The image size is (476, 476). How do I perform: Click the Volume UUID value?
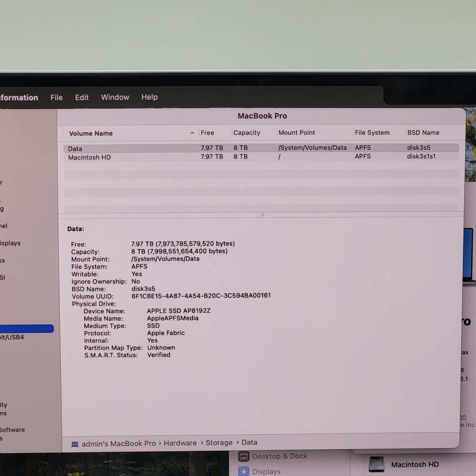(201, 296)
